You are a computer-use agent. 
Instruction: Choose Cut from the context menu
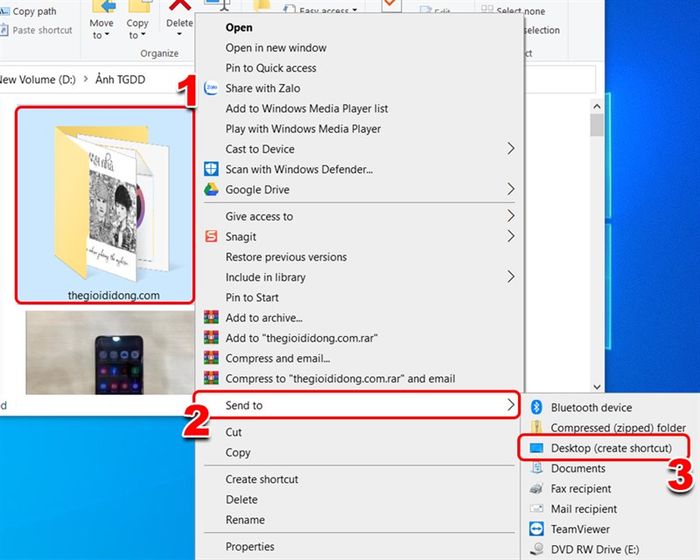tap(360, 432)
